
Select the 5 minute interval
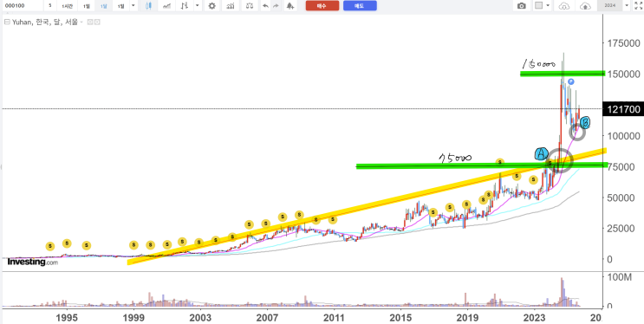point(49,6)
